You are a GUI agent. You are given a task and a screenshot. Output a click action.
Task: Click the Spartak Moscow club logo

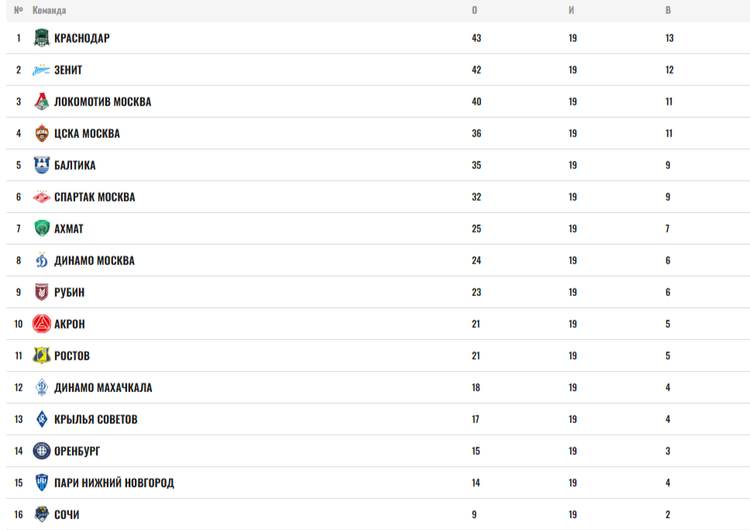point(41,197)
